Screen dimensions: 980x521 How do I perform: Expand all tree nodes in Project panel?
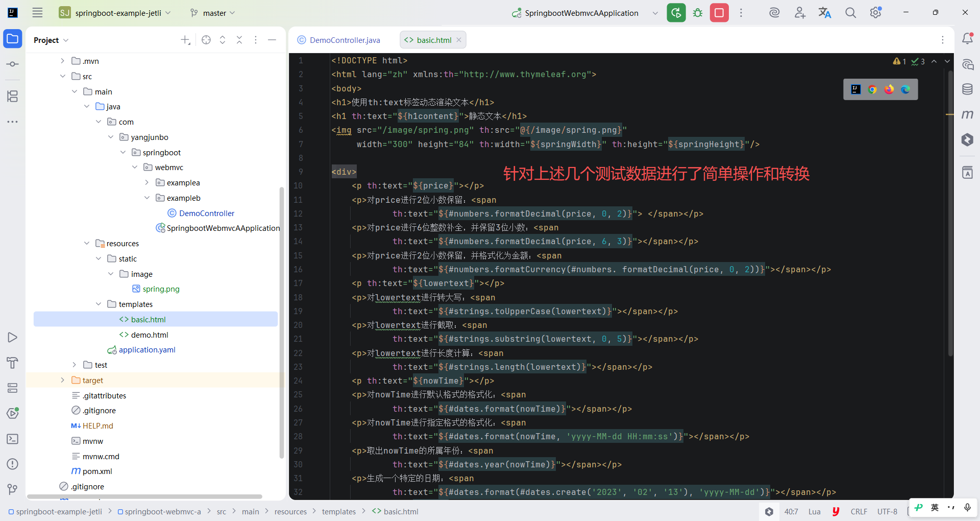coord(223,40)
